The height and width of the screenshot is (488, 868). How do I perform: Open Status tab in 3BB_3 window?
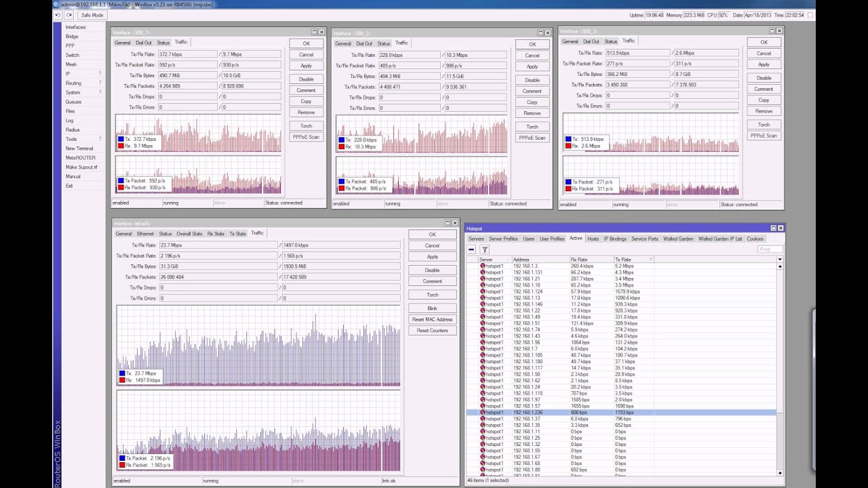click(x=611, y=41)
